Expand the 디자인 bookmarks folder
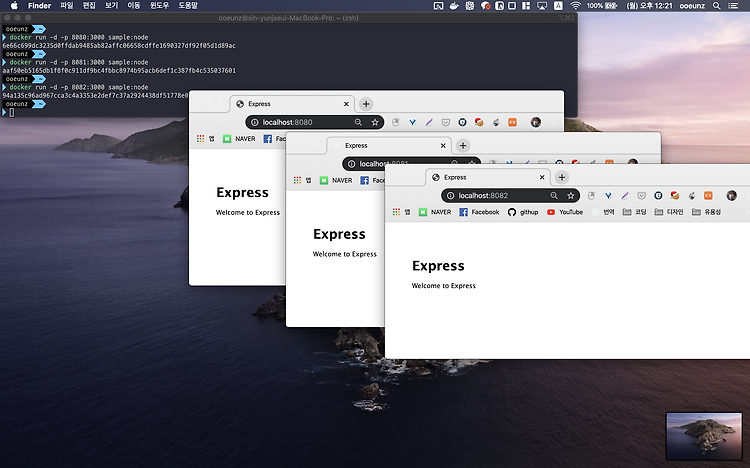 (x=669, y=212)
